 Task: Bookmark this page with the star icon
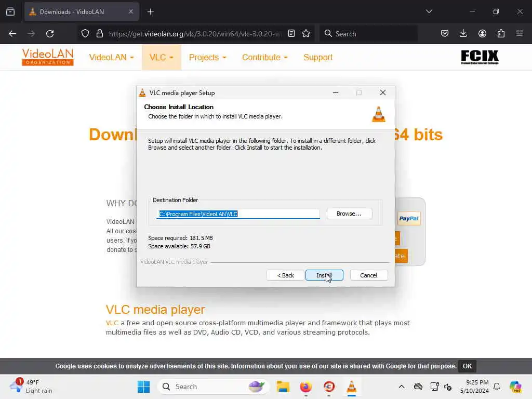(306, 34)
